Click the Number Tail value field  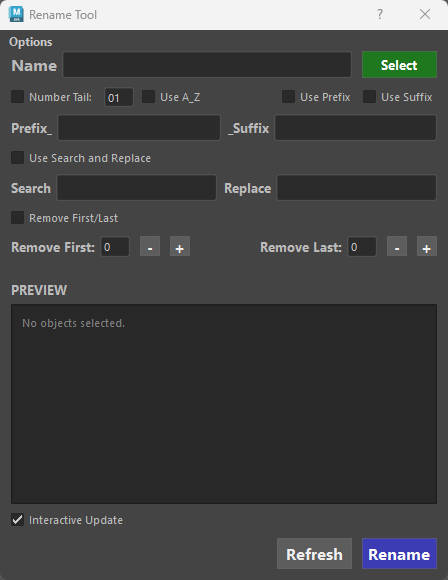click(119, 97)
